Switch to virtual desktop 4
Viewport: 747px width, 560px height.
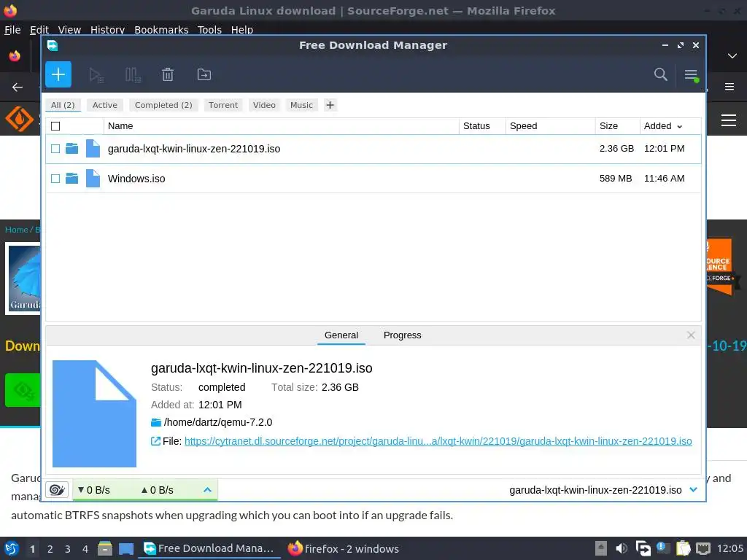tap(85, 549)
